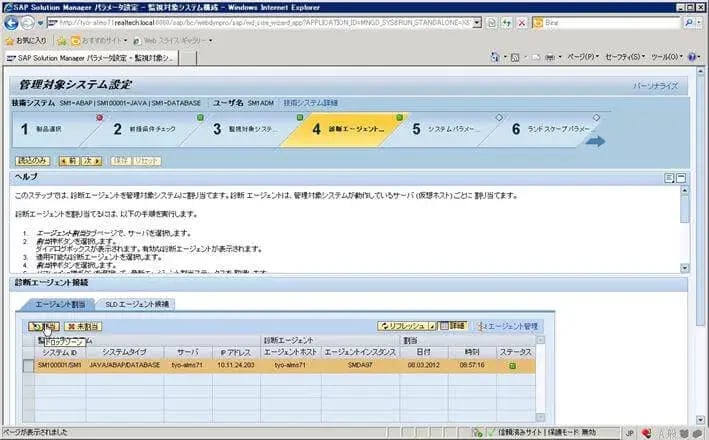The height and width of the screenshot is (440, 709).
Task: Open the empty new browser tab button
Action: pyautogui.click(x=188, y=58)
